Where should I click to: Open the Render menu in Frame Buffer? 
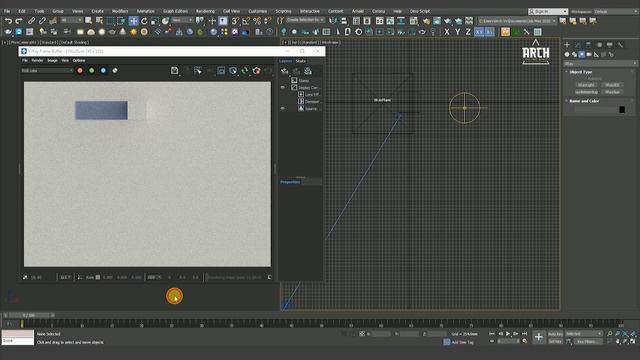(x=37, y=60)
